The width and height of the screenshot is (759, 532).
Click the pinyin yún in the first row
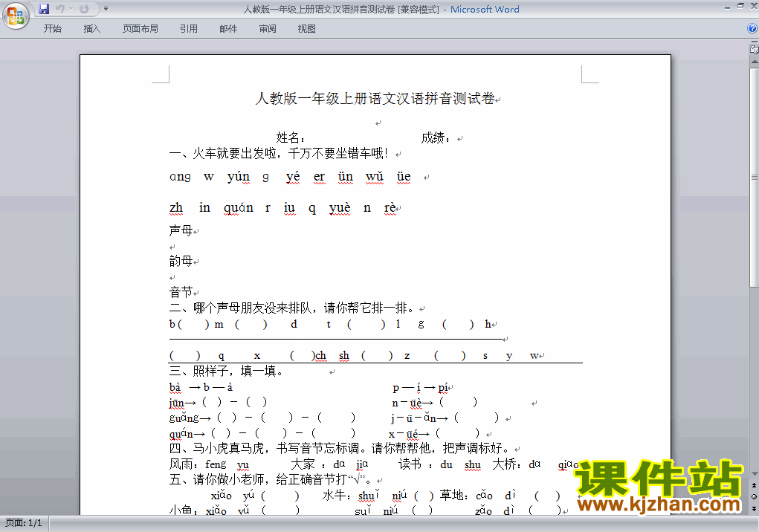point(239,177)
